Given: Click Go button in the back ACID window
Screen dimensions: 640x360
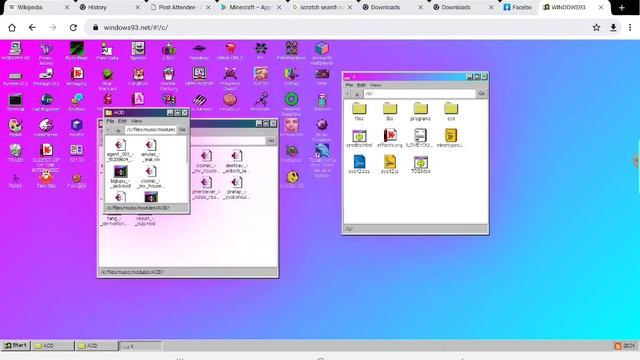Looking at the screenshot, I should tap(271, 140).
